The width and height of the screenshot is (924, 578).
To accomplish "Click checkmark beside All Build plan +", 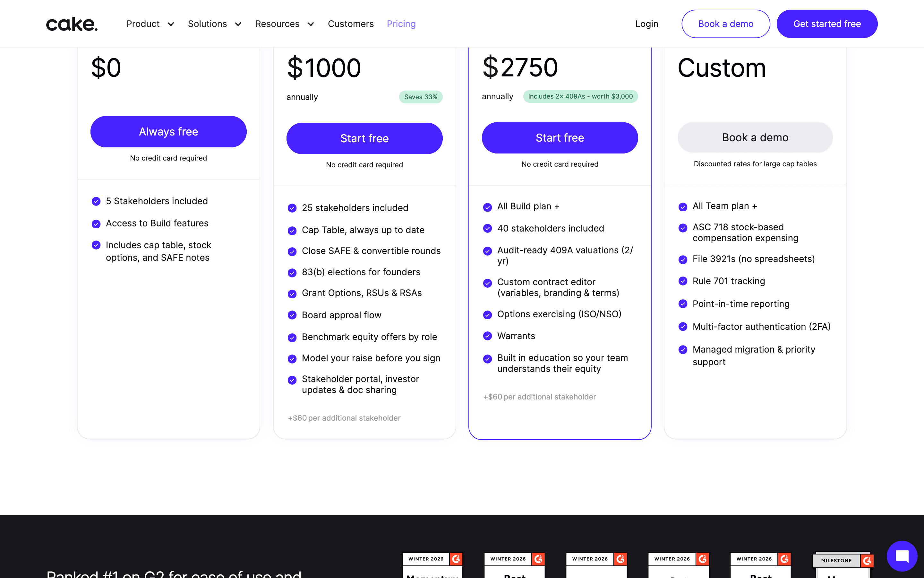I will pos(488,207).
